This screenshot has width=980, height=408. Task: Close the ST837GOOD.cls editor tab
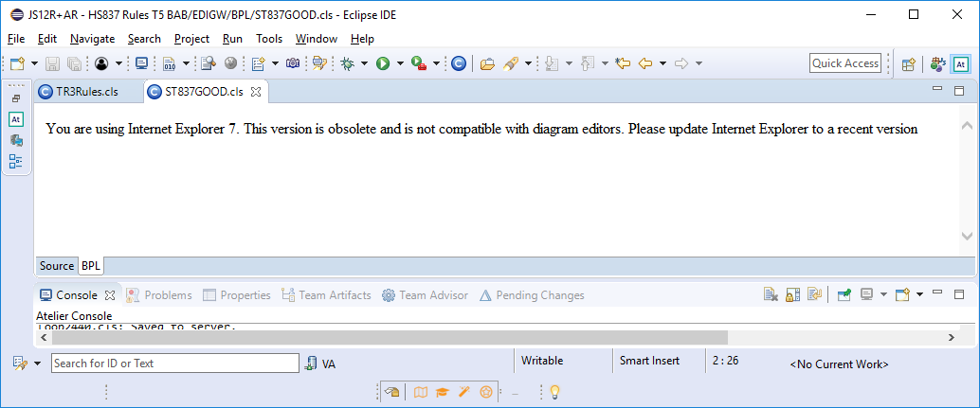[255, 92]
